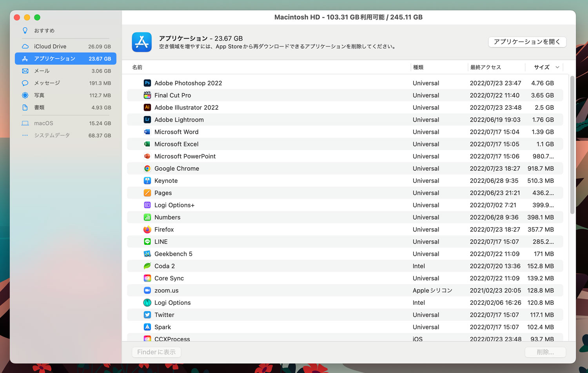Click the Logi Options+ icon
The width and height of the screenshot is (588, 373).
pyautogui.click(x=147, y=205)
